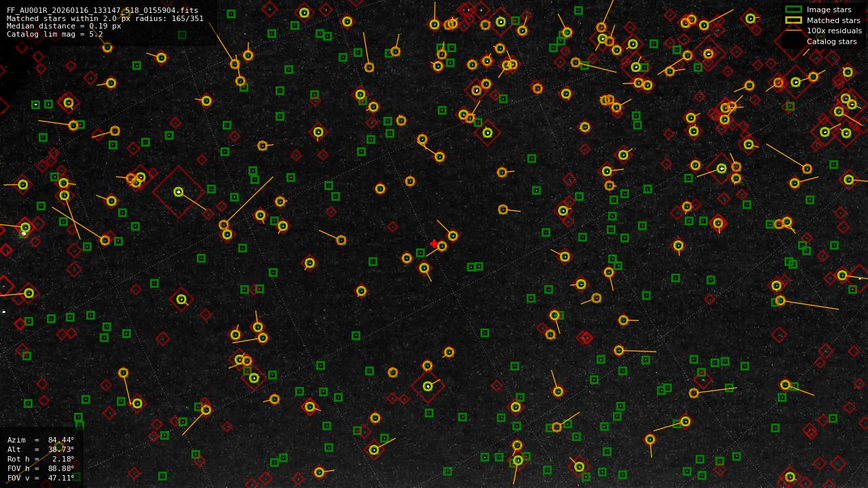The width and height of the screenshot is (868, 488).
Task: Select the "100x residuals" legend label
Action: pyautogui.click(x=834, y=31)
